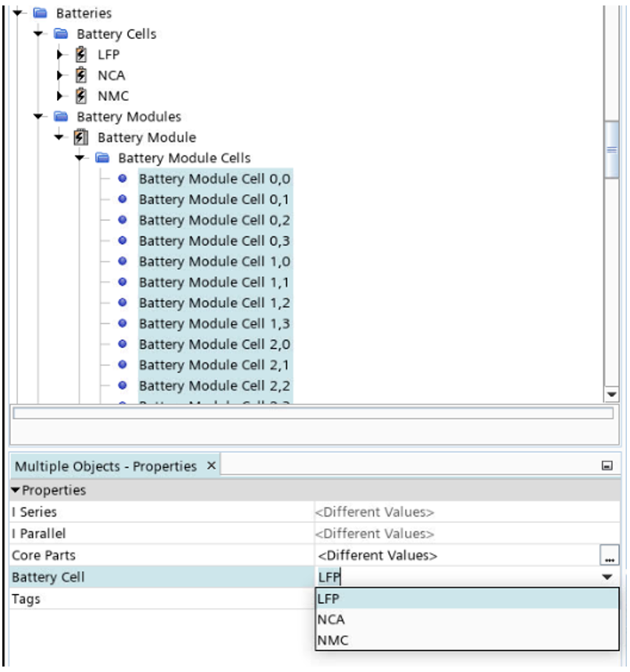This screenshot has height=672, width=630.
Task: Choose NCA from the dropdown list
Action: [331, 620]
